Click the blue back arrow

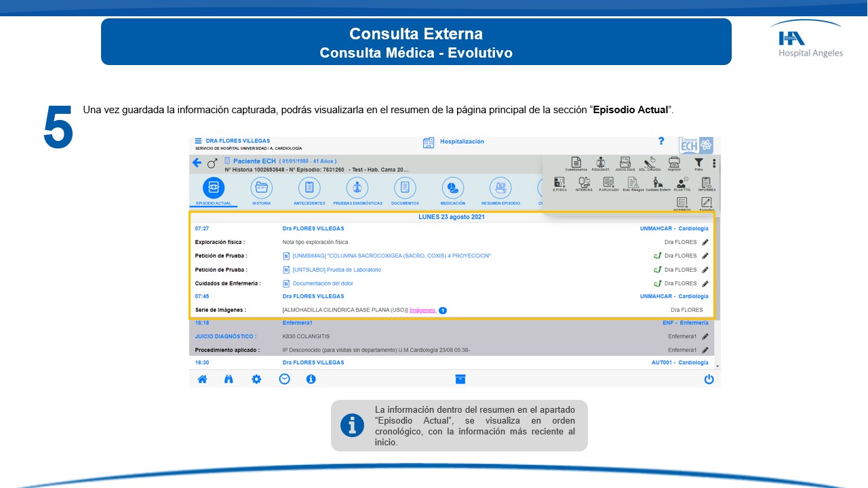tap(197, 163)
